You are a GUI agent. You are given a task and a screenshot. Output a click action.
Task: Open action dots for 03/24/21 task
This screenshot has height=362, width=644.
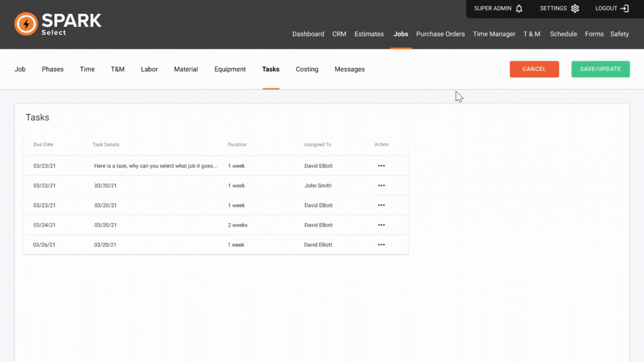(381, 225)
